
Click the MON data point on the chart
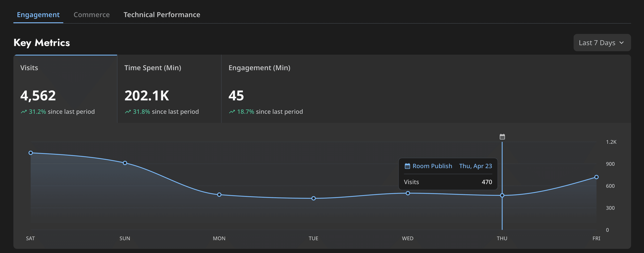tap(219, 195)
